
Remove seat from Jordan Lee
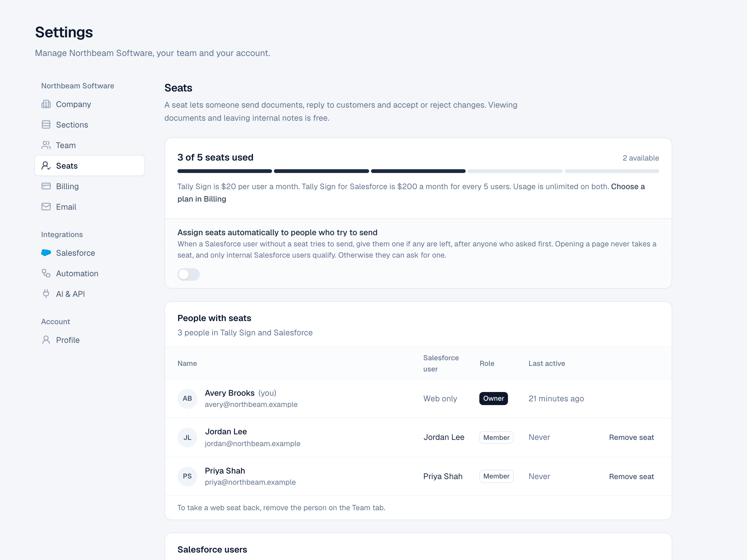coord(631,437)
